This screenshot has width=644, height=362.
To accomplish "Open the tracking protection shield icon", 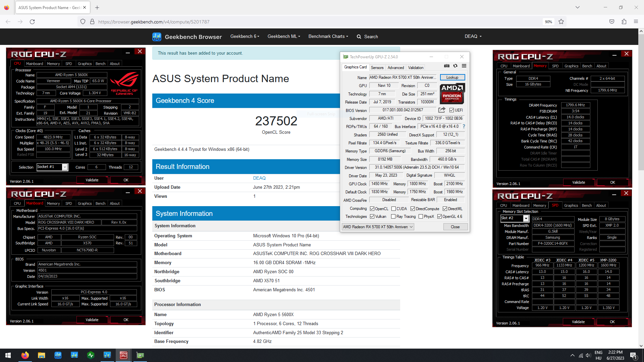I will (x=83, y=22).
